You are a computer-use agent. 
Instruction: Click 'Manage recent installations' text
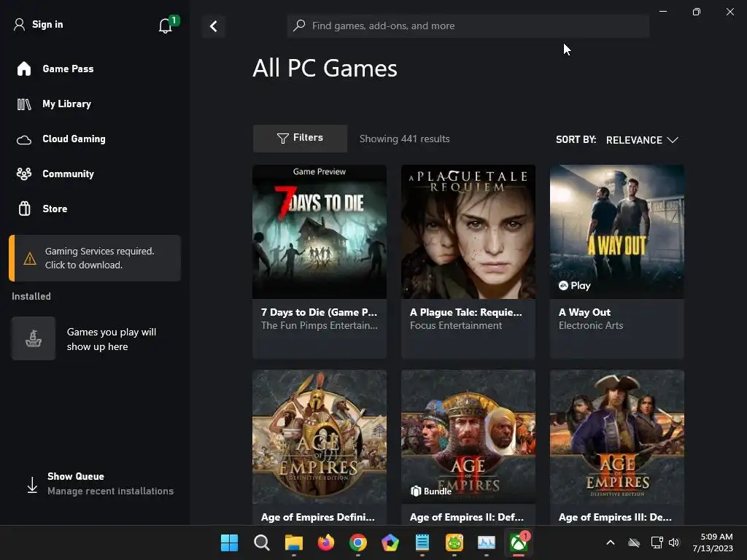(111, 491)
